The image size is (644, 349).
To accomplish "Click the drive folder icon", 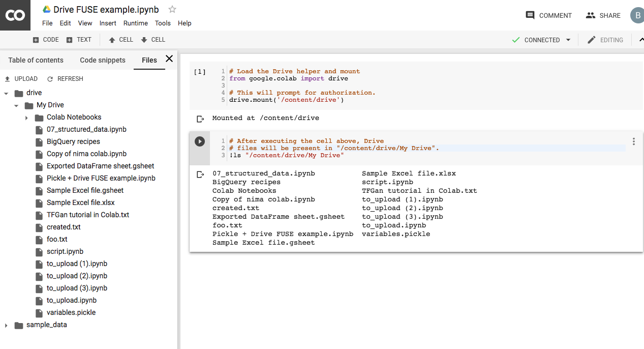I will coord(19,93).
